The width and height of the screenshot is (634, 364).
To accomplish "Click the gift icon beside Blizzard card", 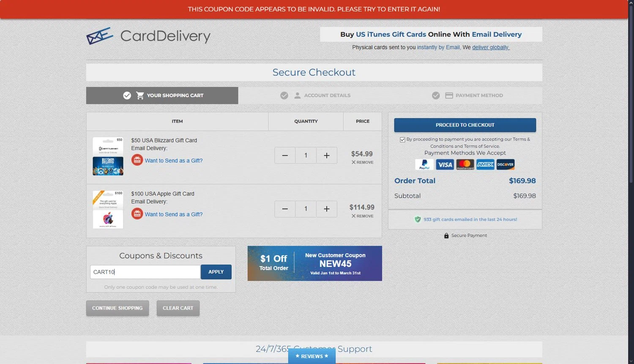I will pyautogui.click(x=137, y=160).
